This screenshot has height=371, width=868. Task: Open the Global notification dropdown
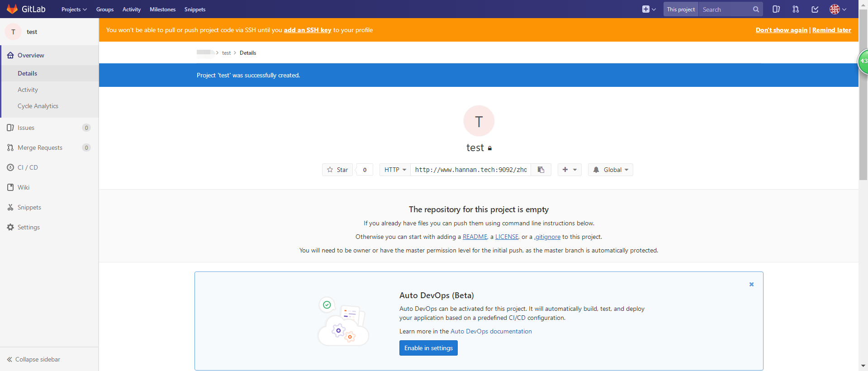(611, 170)
